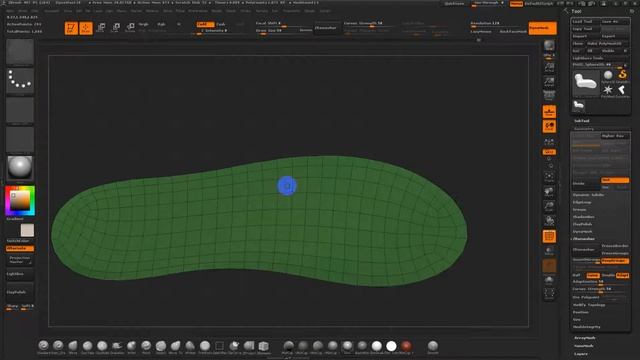Open the main color picker square

tap(20, 201)
